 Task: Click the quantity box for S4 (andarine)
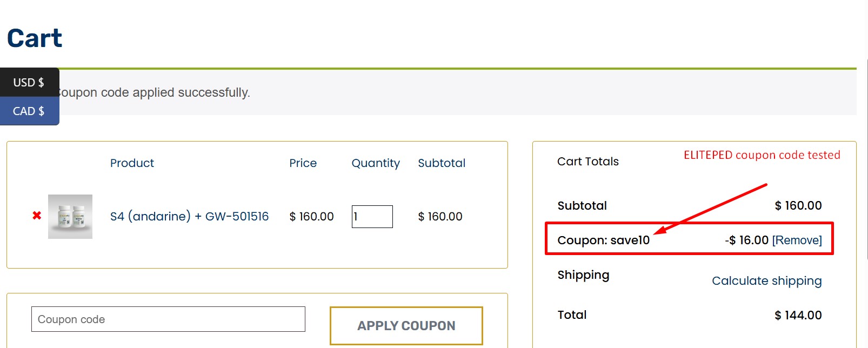coord(372,217)
